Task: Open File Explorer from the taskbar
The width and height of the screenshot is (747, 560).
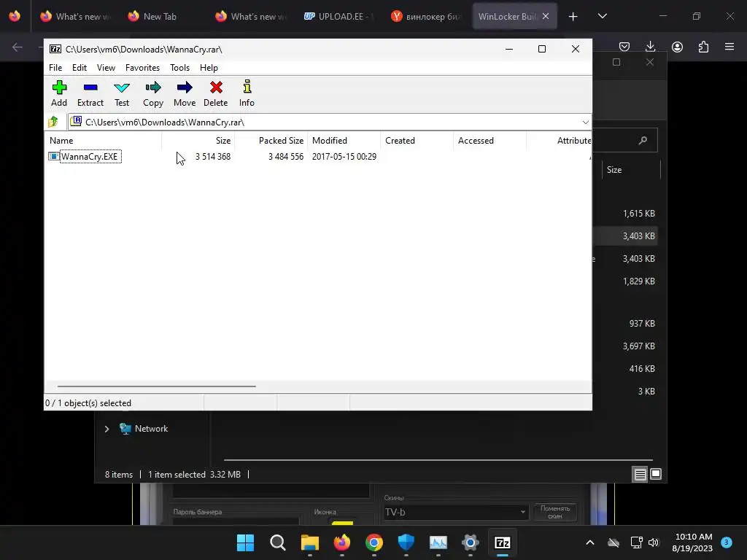Action: pos(309,542)
